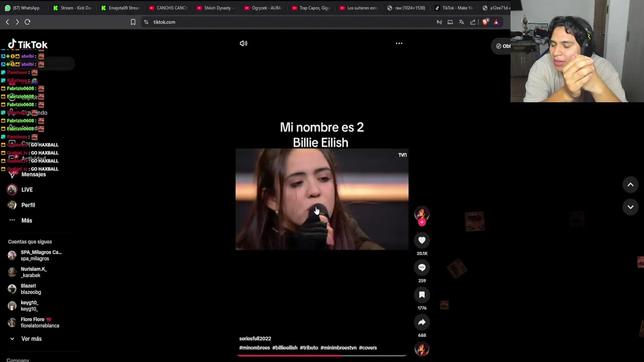Click the browser share icon in the address bar

[473, 22]
